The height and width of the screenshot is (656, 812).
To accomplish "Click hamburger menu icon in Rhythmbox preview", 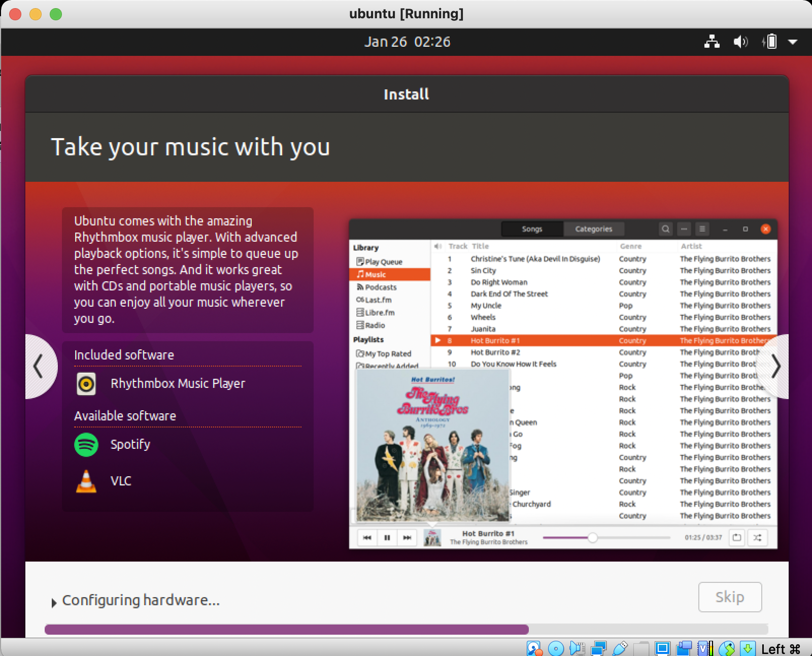I will (x=702, y=229).
